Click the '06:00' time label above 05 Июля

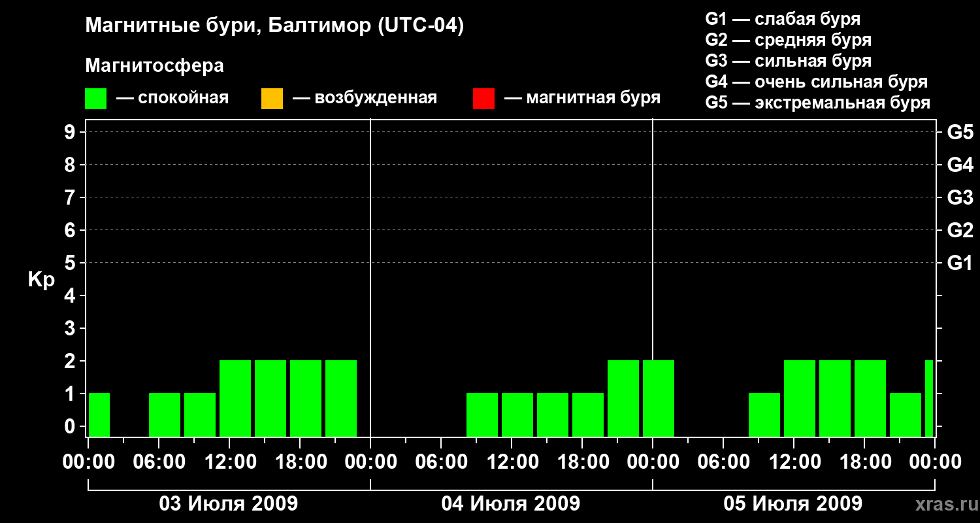tap(723, 462)
